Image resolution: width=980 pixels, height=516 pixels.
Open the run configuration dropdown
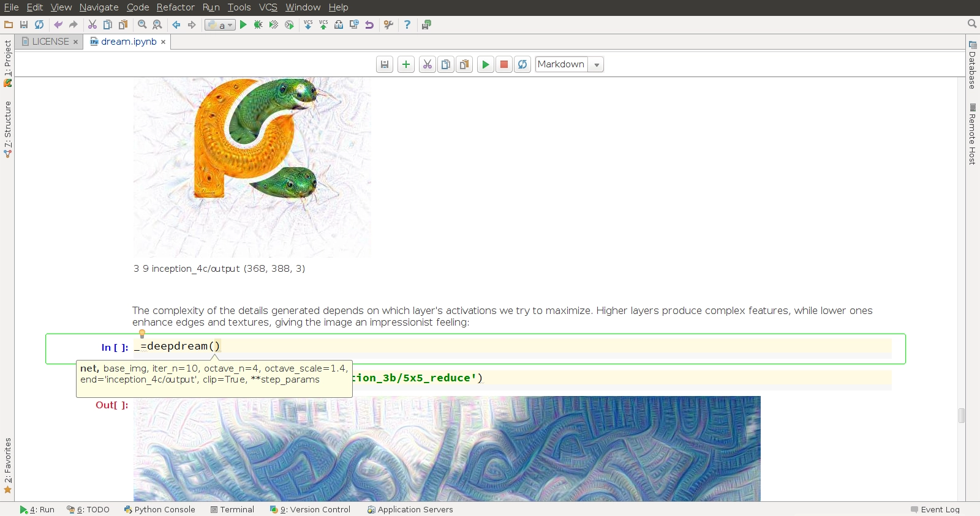point(220,25)
